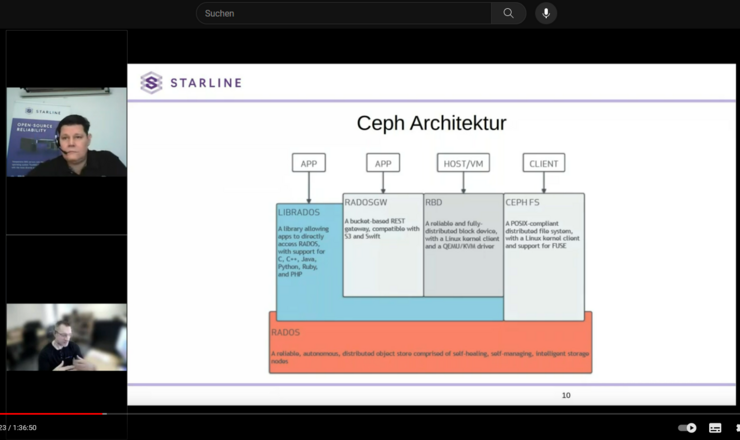The image size is (740, 440).
Task: Click the search magnifier button
Action: pos(508,13)
